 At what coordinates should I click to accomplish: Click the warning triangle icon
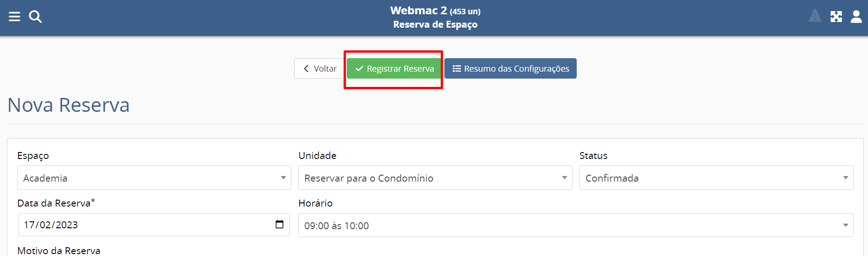tap(815, 16)
